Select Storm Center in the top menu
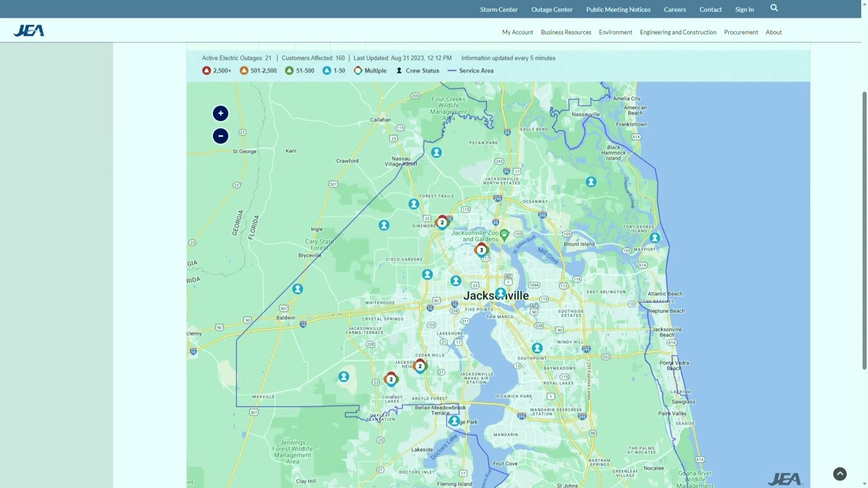868x488 pixels. point(498,9)
